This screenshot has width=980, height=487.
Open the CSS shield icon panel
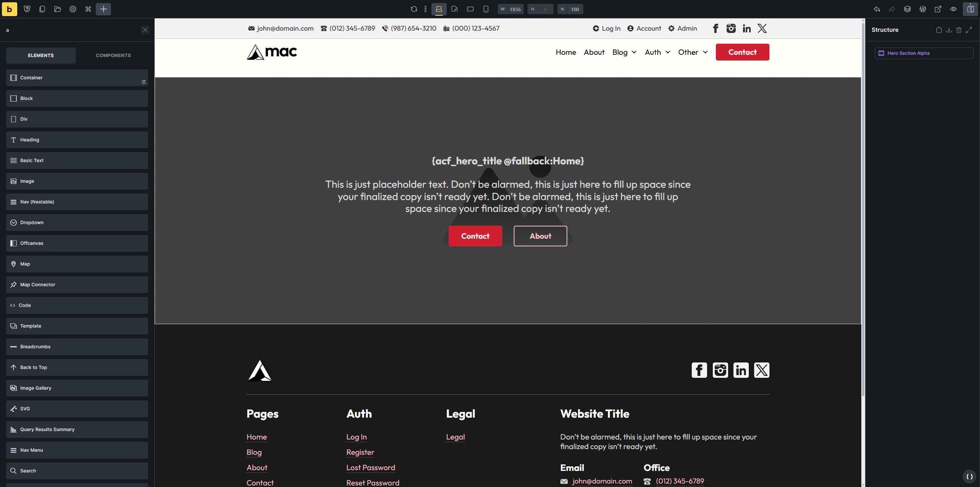pos(27,9)
